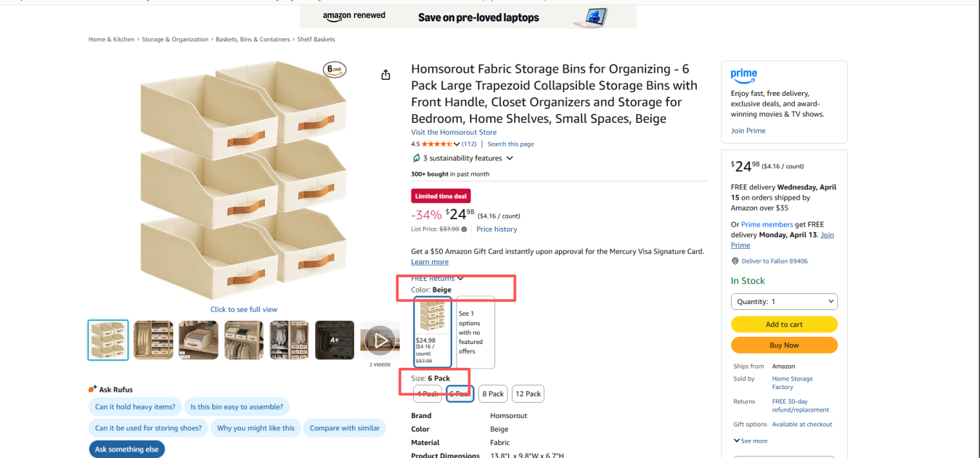Viewport: 980px width, 458px height.
Task: Choose the 4 Pack size option
Action: click(x=427, y=394)
